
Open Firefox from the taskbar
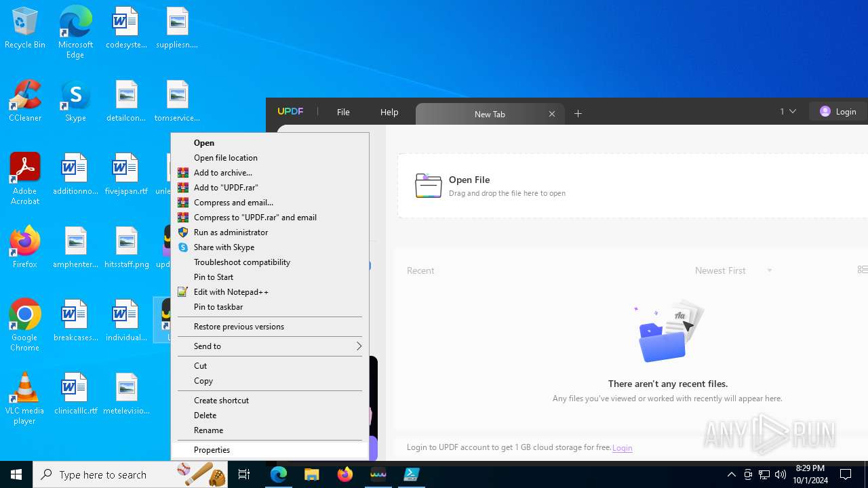pyautogui.click(x=345, y=474)
